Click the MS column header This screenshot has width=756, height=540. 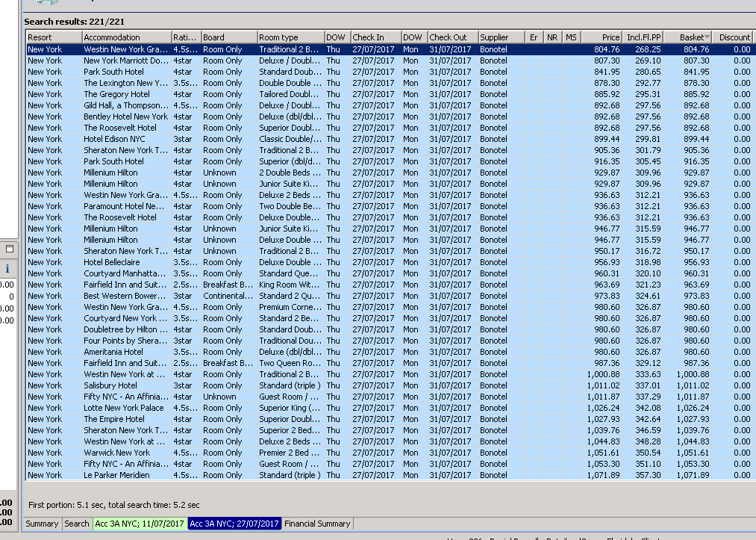(x=572, y=37)
